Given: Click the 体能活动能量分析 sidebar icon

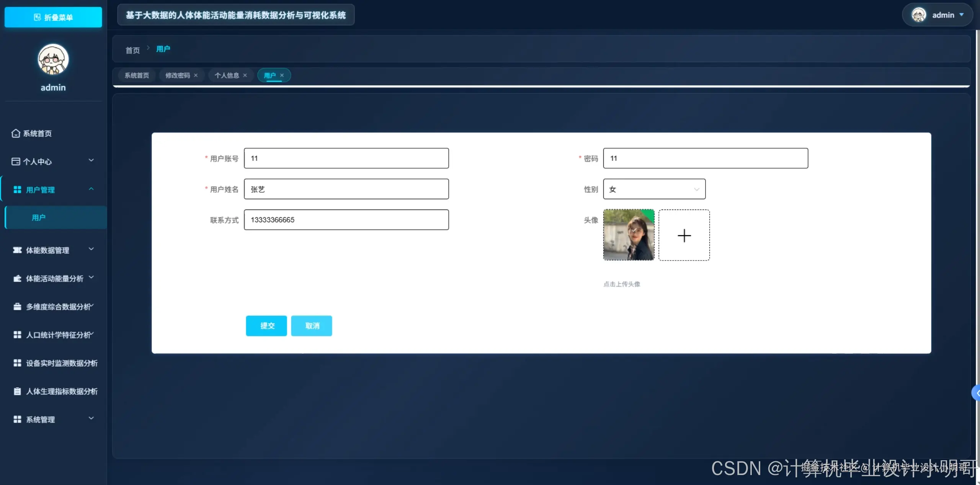Looking at the screenshot, I should coord(17,279).
